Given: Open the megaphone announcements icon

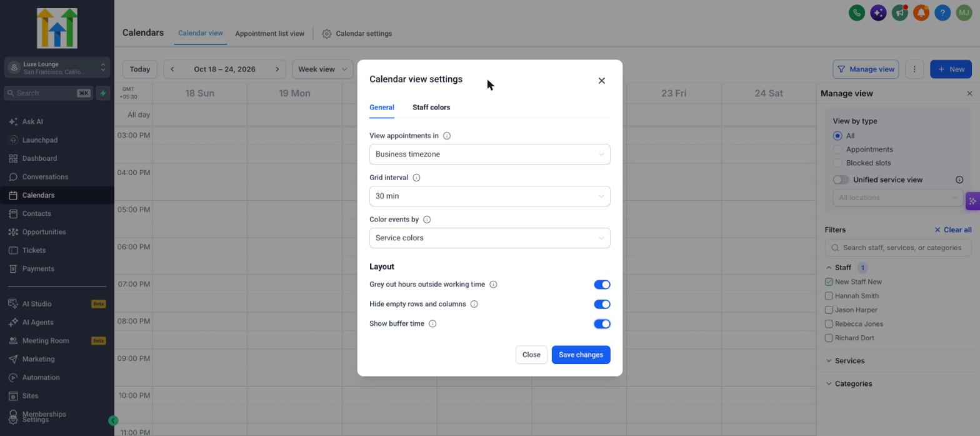Looking at the screenshot, I should [899, 13].
